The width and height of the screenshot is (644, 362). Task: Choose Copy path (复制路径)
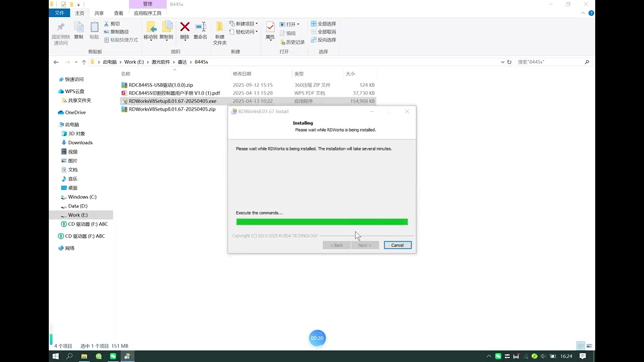[116, 32]
